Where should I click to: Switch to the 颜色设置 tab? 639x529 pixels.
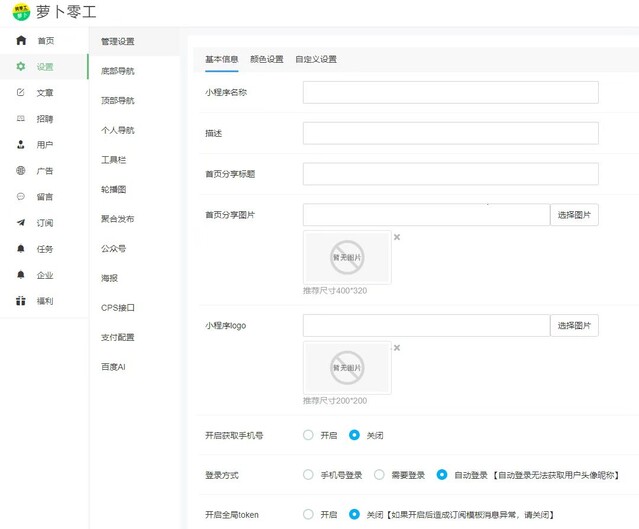coord(266,59)
